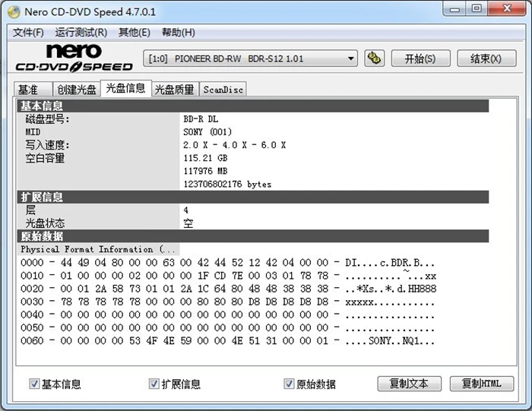Click the hex data row 0010
532x411 pixels.
(228, 276)
